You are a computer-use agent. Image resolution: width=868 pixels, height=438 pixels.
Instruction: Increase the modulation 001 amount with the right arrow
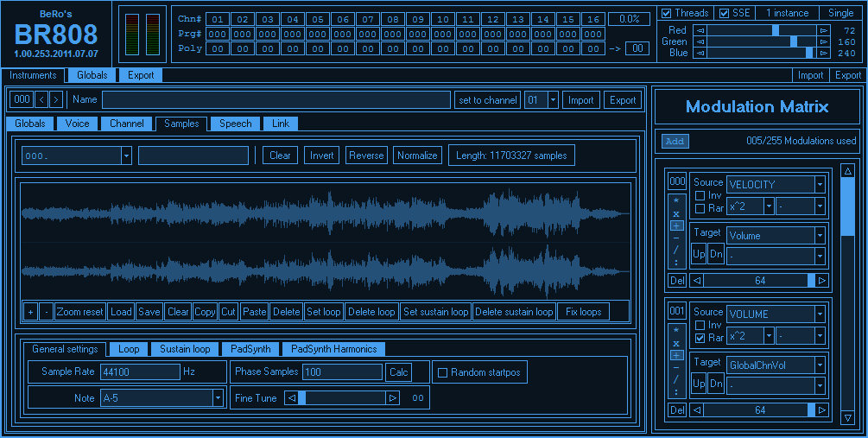(x=822, y=410)
